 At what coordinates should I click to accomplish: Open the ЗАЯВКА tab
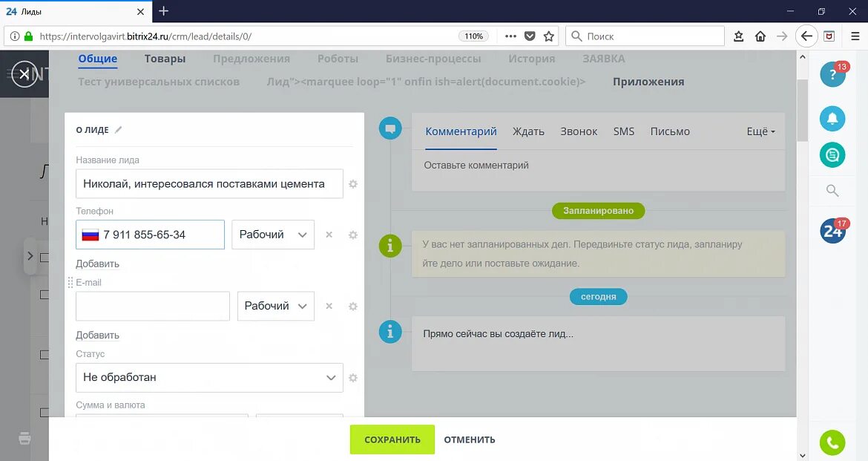click(x=603, y=59)
